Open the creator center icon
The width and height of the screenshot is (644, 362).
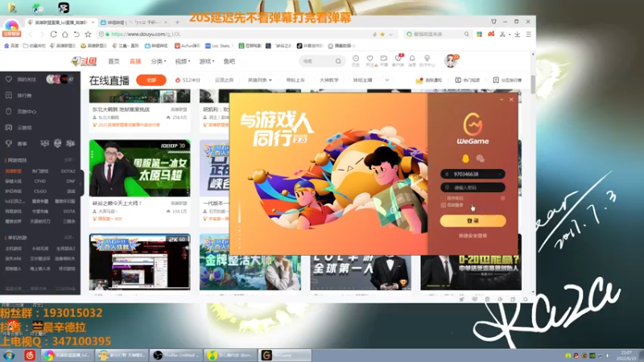427,60
